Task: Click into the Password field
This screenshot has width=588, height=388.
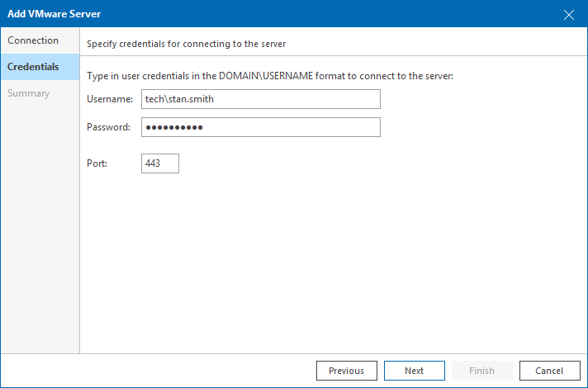Action: tap(261, 127)
